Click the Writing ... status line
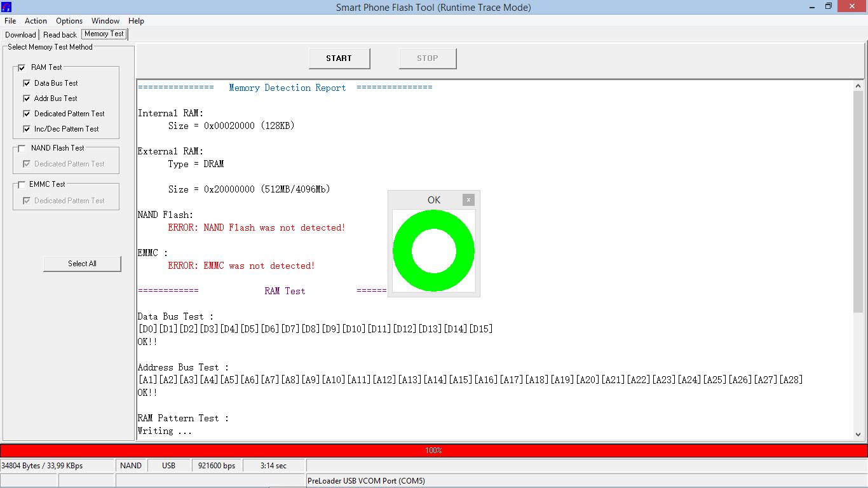 click(165, 431)
